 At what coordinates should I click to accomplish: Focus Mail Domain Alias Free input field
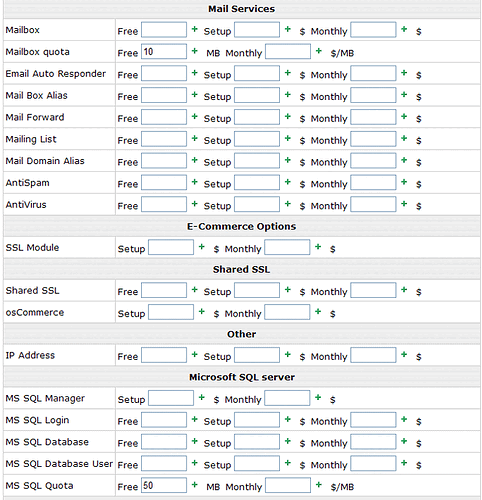[x=164, y=161]
